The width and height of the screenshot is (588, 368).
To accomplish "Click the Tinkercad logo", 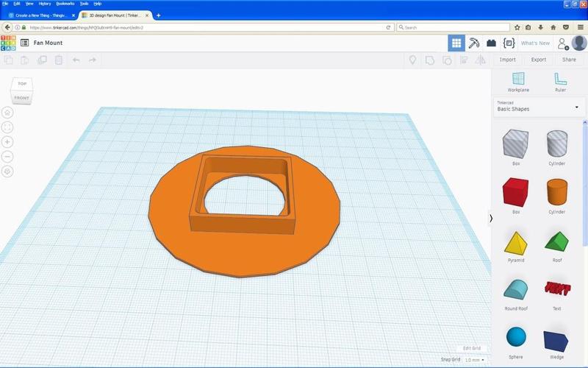I will coord(8,43).
